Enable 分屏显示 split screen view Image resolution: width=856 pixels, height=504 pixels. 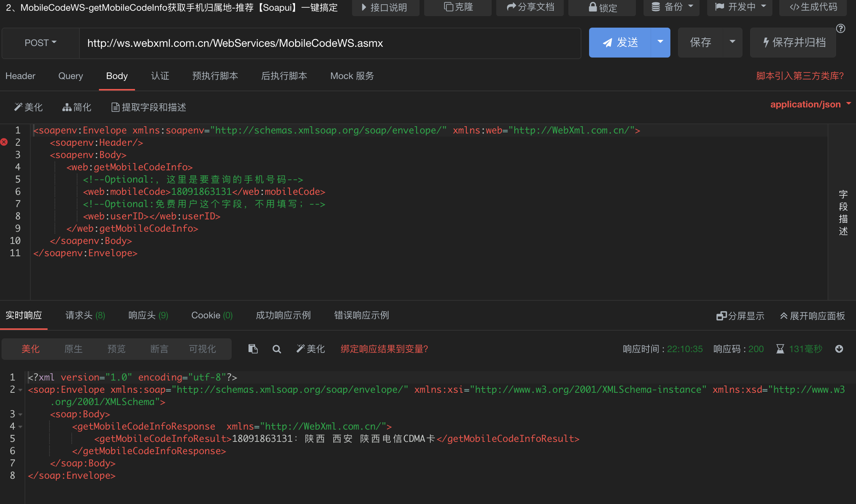740,316
